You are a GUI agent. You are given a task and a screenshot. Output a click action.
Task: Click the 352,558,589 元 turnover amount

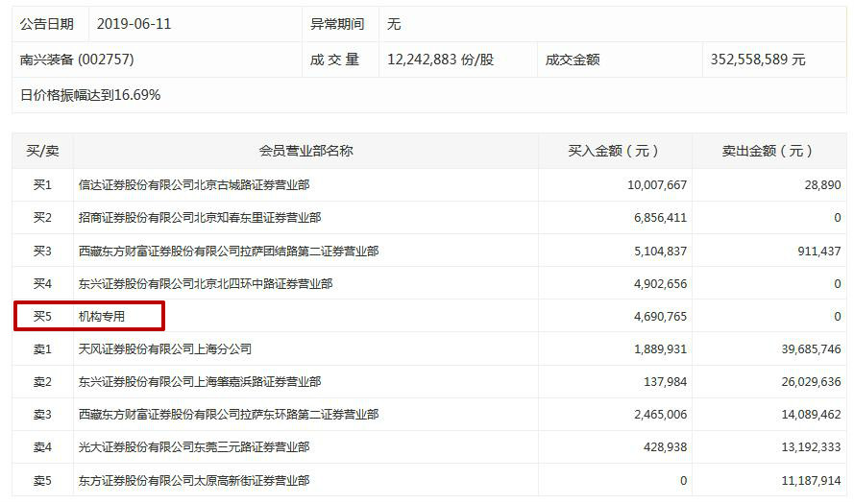(x=758, y=60)
